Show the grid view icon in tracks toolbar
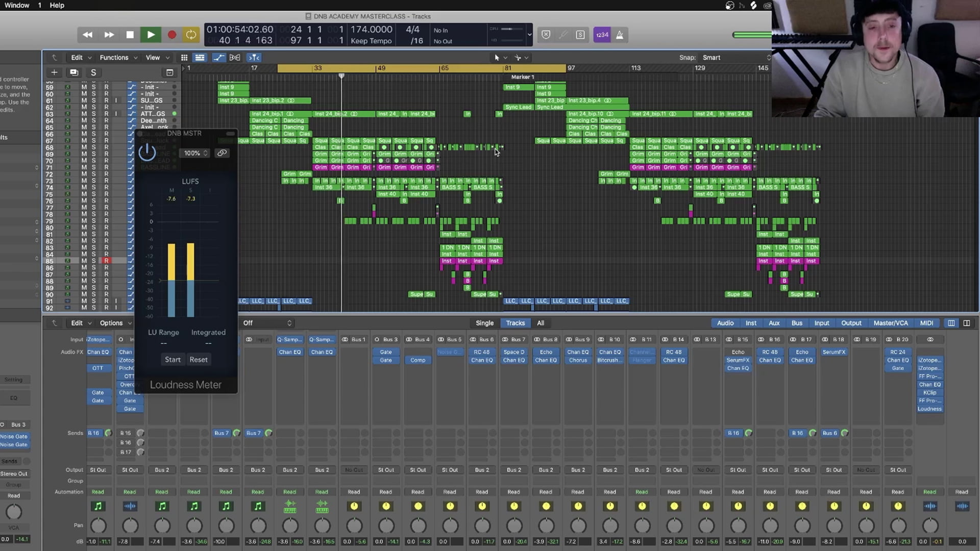 [x=184, y=58]
